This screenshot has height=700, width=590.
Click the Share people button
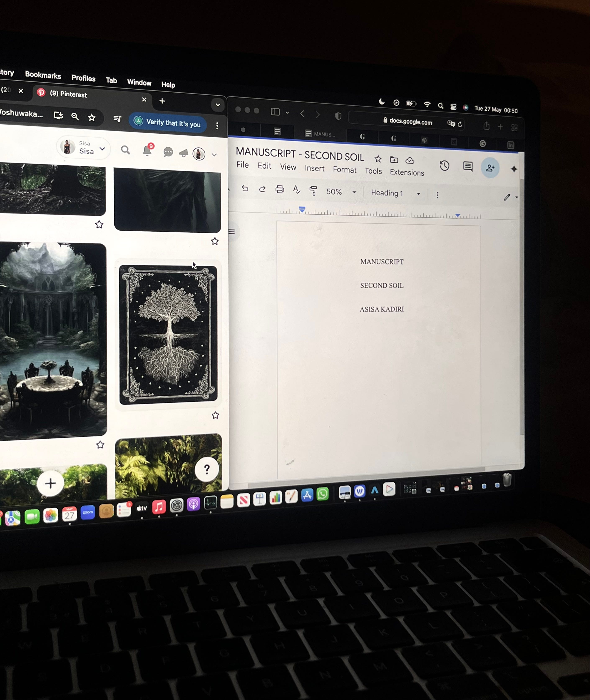coord(490,168)
